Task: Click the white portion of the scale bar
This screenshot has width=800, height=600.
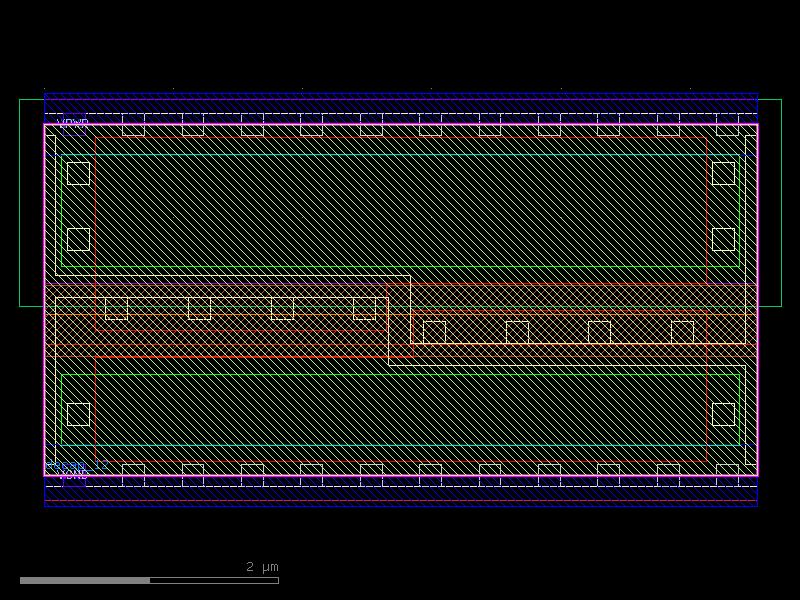Action: click(x=214, y=580)
